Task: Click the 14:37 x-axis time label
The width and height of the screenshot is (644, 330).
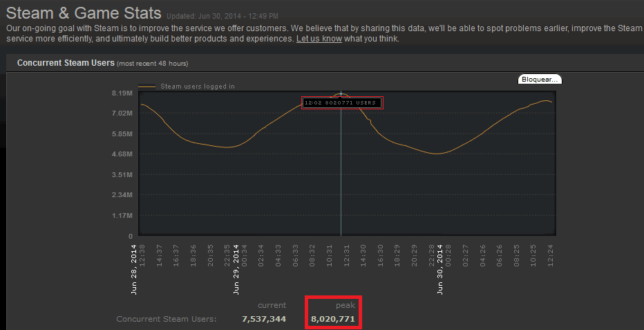Action: pos(160,255)
